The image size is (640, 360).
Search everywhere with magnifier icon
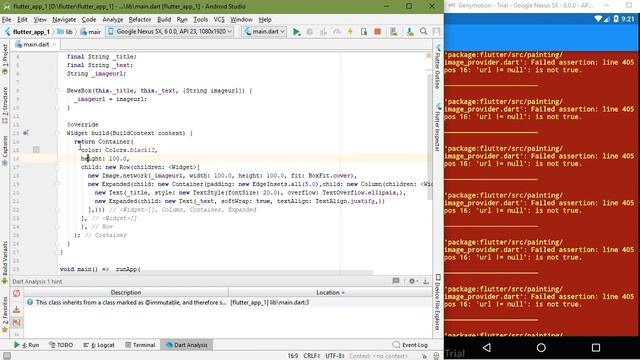tap(424, 31)
